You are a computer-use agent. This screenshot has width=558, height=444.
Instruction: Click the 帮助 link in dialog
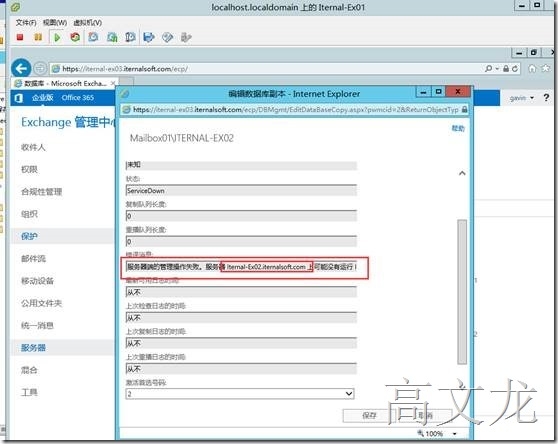pos(458,128)
